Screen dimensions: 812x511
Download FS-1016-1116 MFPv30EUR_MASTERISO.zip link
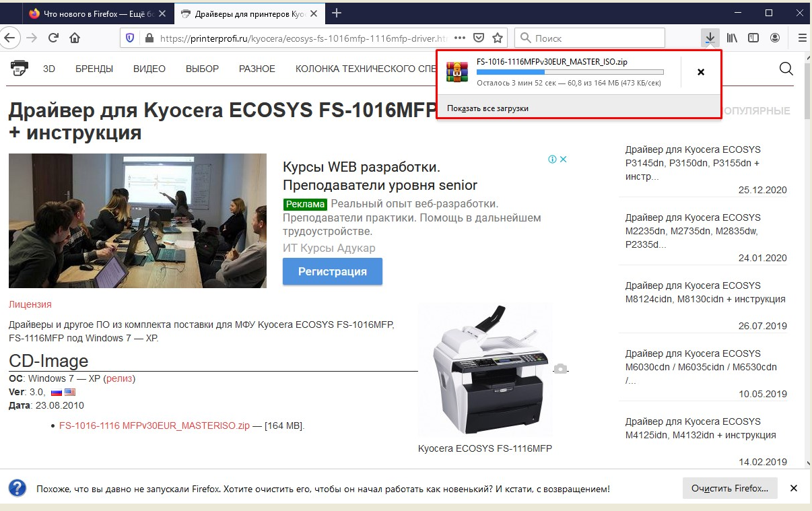154,425
